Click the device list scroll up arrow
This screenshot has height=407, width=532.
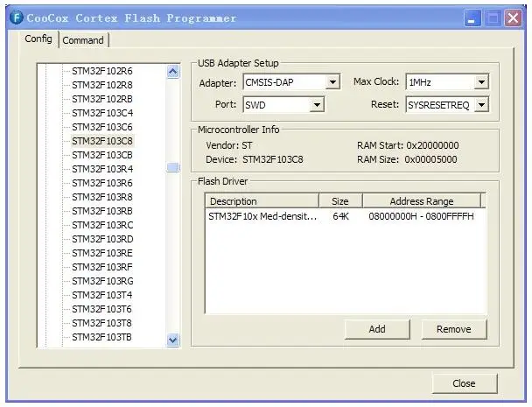pyautogui.click(x=173, y=71)
